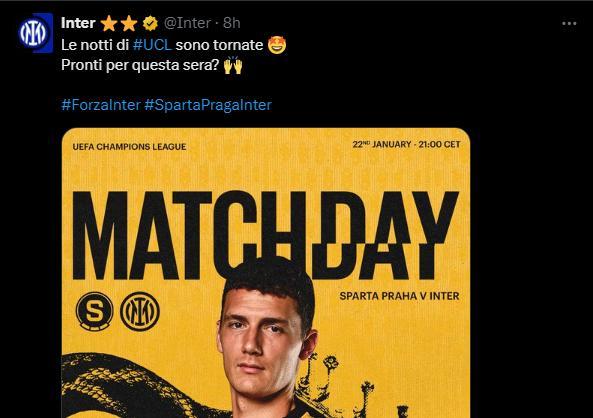The height and width of the screenshot is (418, 593).
Task: Open the three-dot more options menu
Action: 569,23
